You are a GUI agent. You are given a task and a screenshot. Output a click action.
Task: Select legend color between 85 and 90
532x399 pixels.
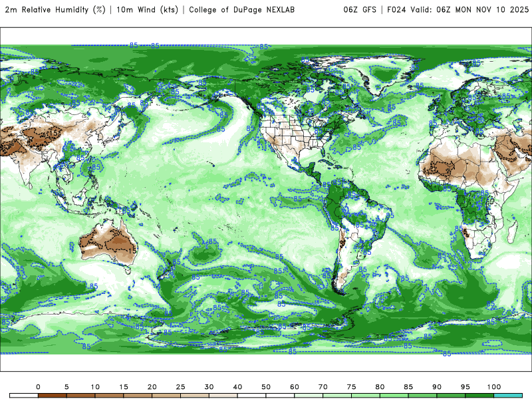tap(423, 396)
